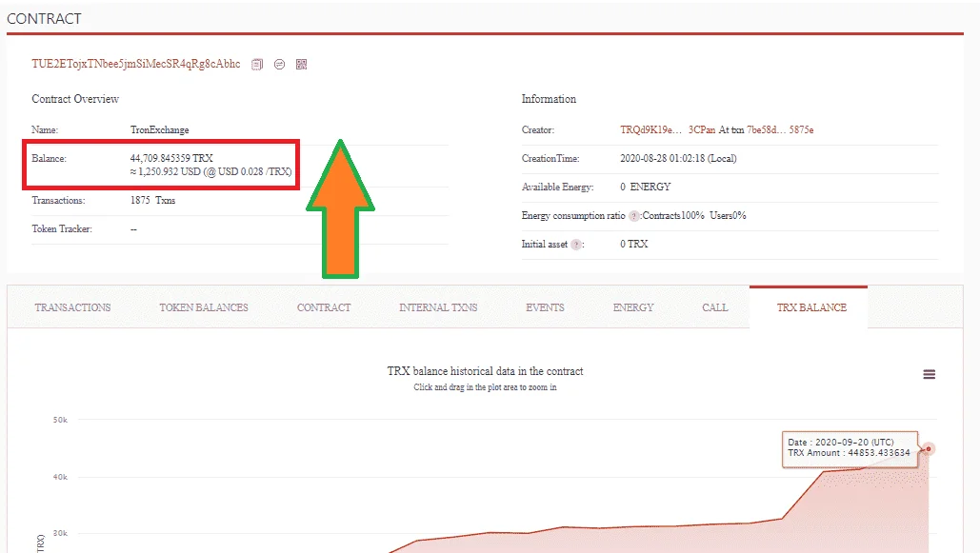The image size is (980, 553).
Task: Copy the contract address icon
Action: coord(257,65)
